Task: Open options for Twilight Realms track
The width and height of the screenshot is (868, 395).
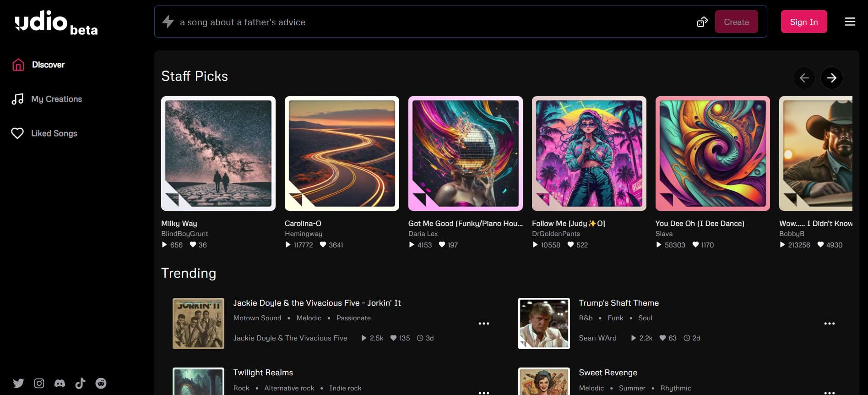Action: pyautogui.click(x=483, y=393)
